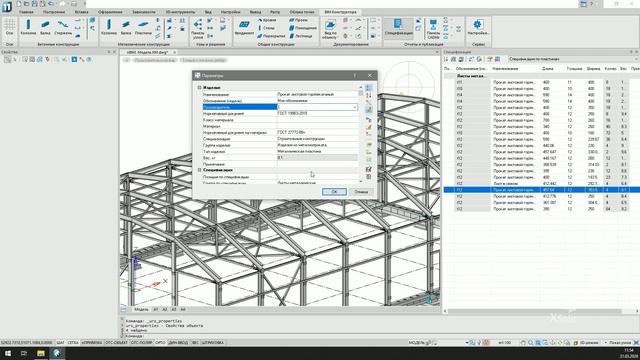Select Балка in Бетонные конструкции group
This screenshot has height=360, width=640.
click(x=45, y=27)
